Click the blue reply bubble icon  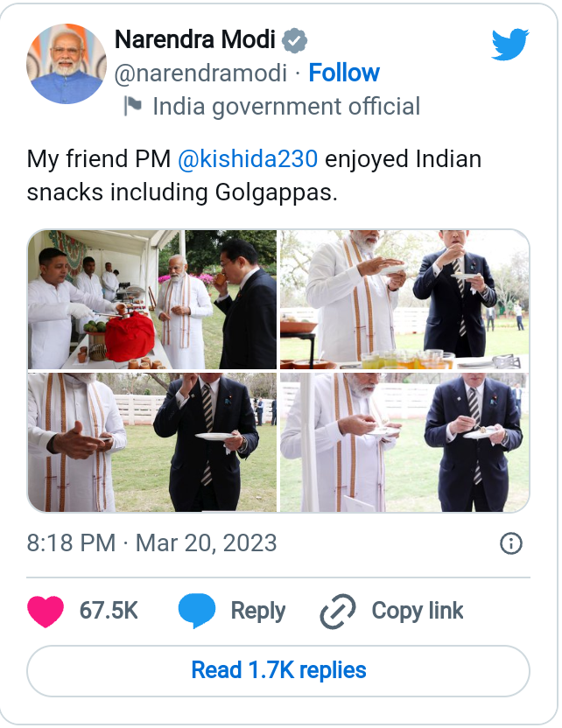tap(197, 611)
